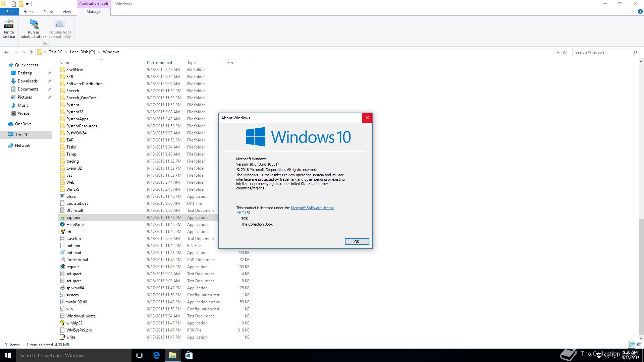Screen dimensions: 644x362
Task: Expand the address bar history dropdown
Action: pos(558,52)
